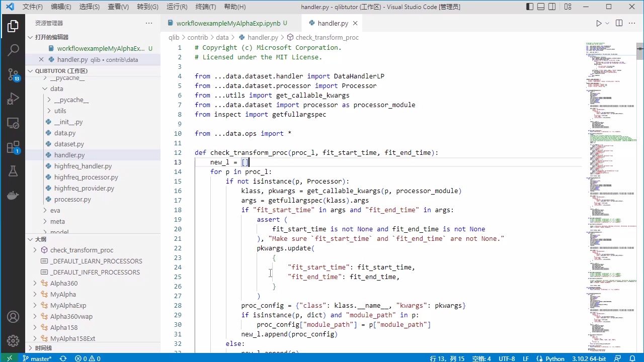This screenshot has height=362, width=644.
Task: Open Source Control view with 13 changes
Action: point(13,75)
